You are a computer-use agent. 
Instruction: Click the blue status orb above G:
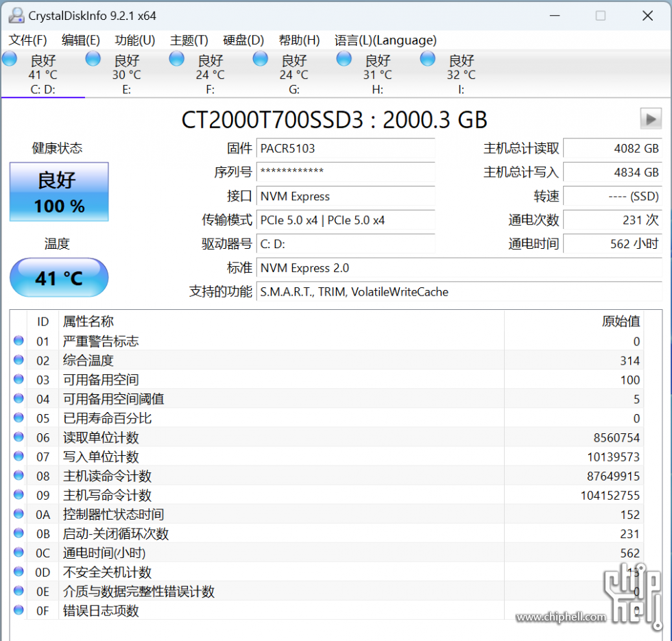(260, 59)
